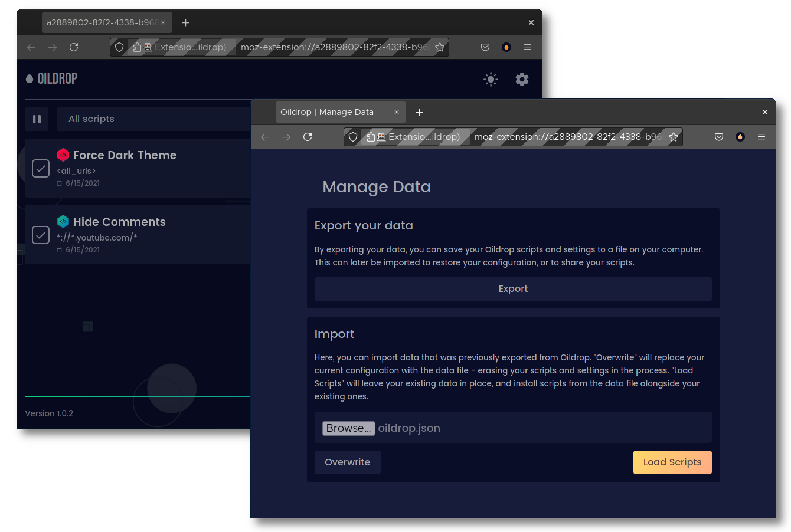
Task: Click Export your data heading
Action: point(364,225)
